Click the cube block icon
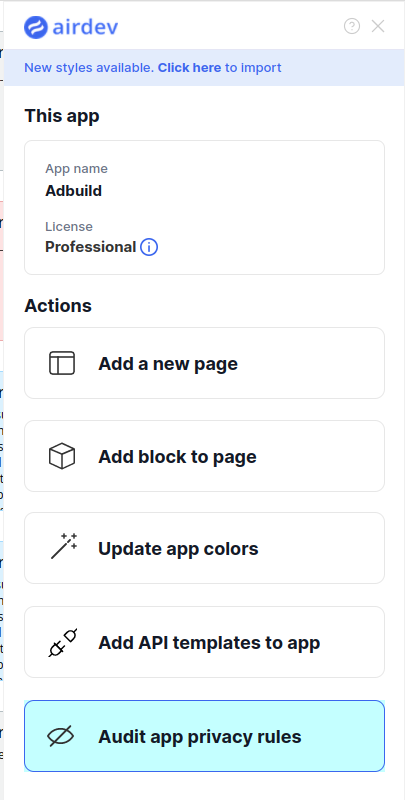The width and height of the screenshot is (405, 800). (62, 456)
